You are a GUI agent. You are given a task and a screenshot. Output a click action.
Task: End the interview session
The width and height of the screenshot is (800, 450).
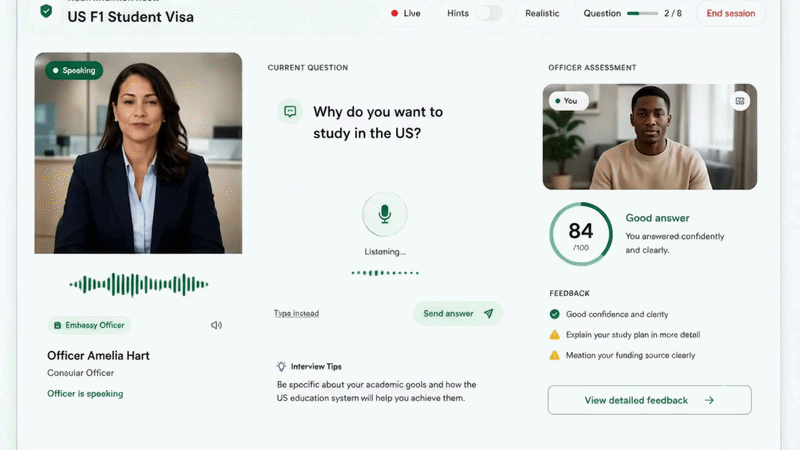tap(731, 13)
